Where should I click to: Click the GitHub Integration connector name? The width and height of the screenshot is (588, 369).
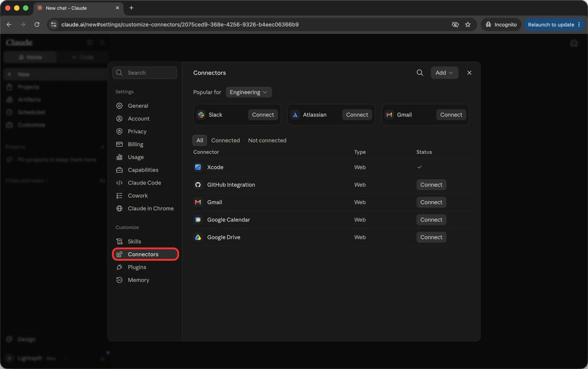pos(231,185)
